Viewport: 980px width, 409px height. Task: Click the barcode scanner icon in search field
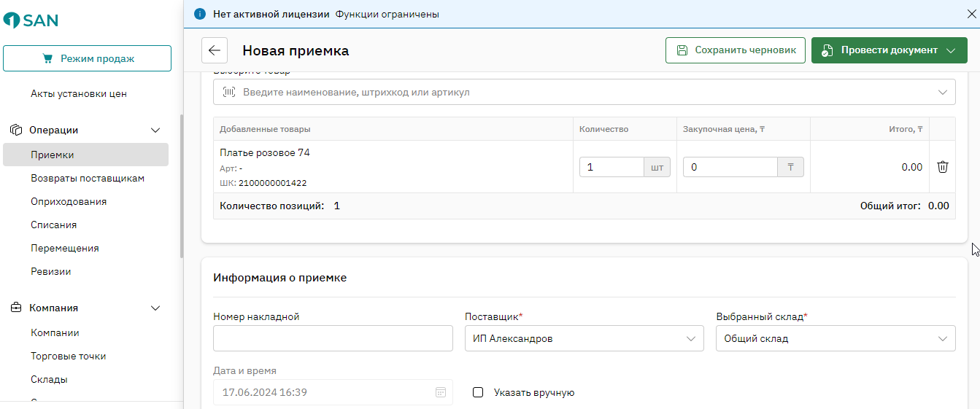coord(230,93)
